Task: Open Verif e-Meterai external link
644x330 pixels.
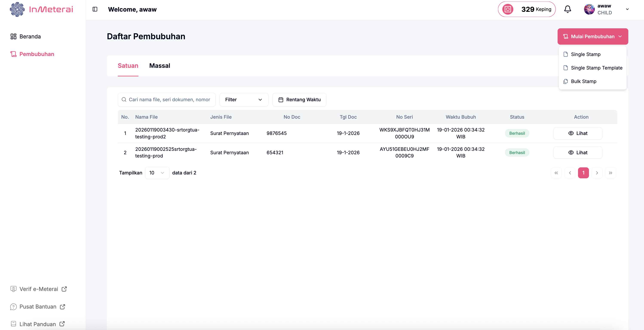Action: (38, 289)
